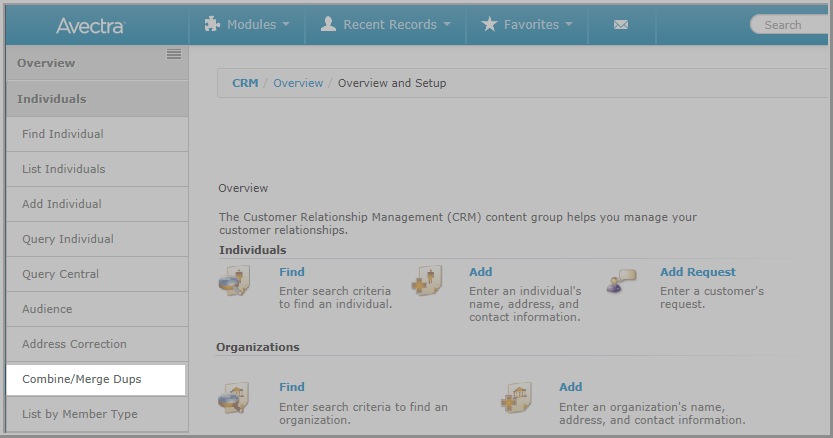Open the Add Request link

click(x=698, y=272)
